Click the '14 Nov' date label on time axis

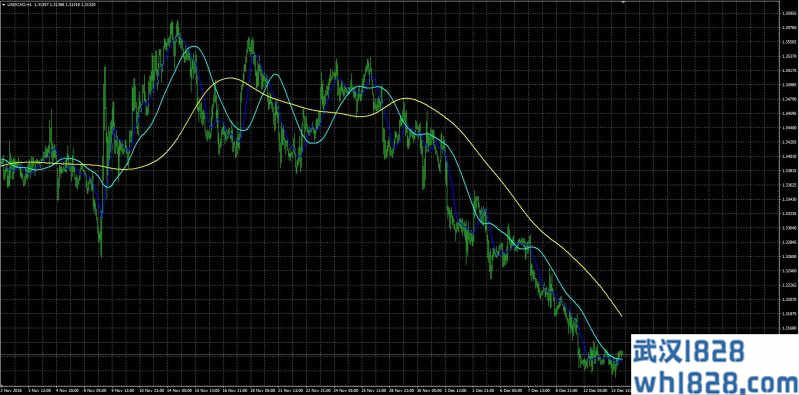(x=182, y=391)
